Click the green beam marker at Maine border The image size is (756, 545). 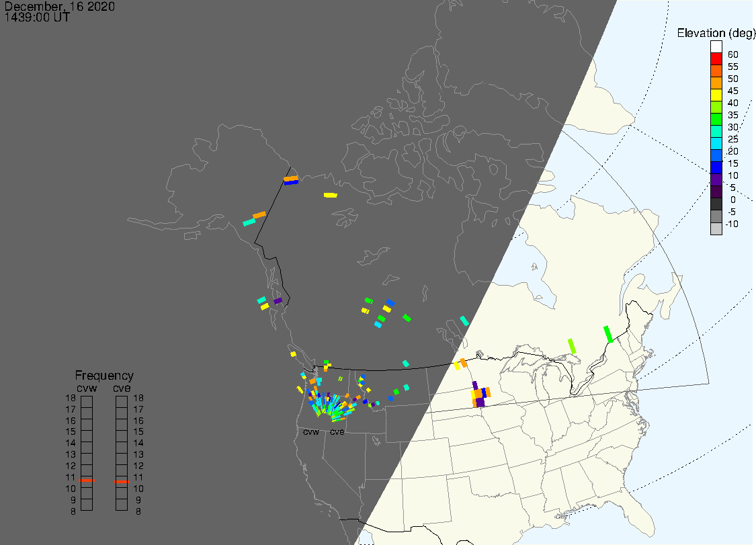[x=608, y=334]
